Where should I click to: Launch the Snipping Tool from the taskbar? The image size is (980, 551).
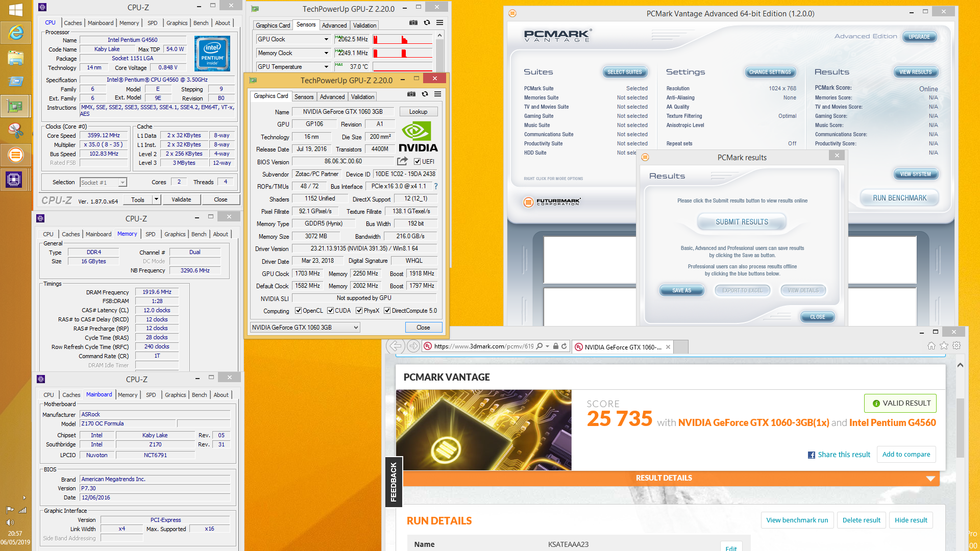(15, 131)
